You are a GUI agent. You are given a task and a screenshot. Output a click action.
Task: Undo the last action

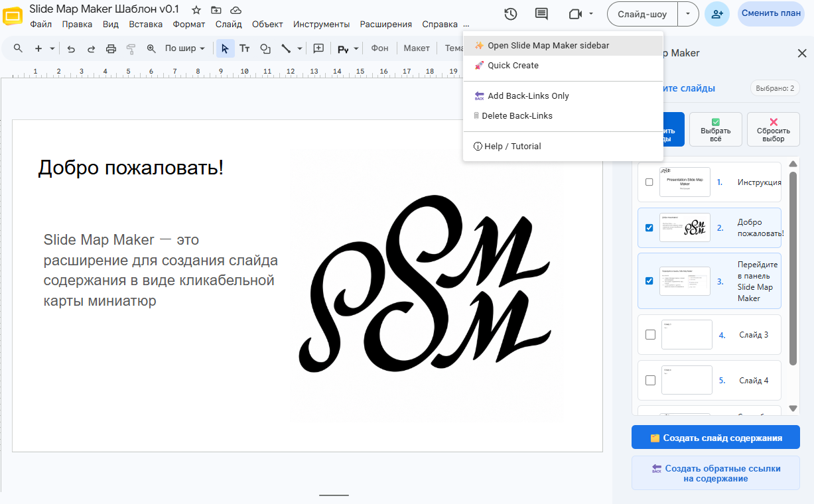71,48
